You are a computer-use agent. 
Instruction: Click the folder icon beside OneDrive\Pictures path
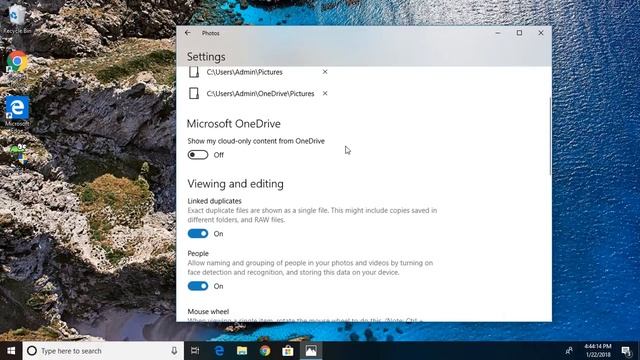194,93
